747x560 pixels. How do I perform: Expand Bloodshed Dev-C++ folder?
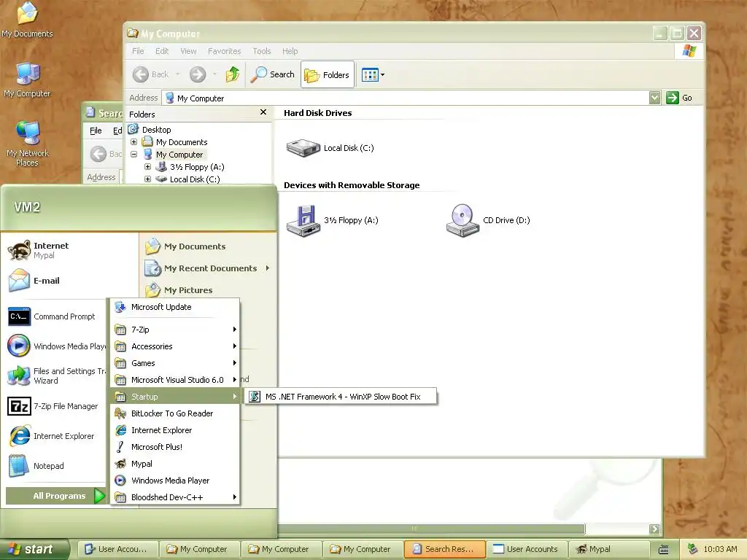click(175, 497)
